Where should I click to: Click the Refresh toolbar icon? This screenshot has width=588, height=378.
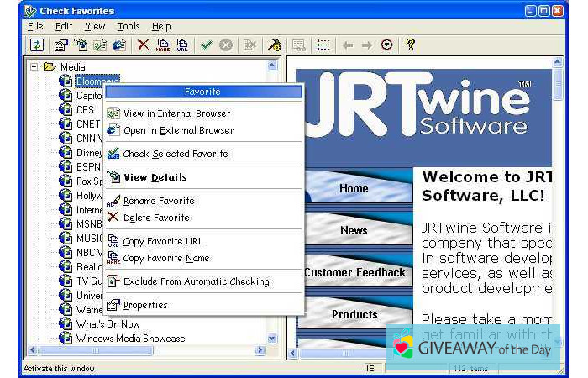tap(37, 45)
